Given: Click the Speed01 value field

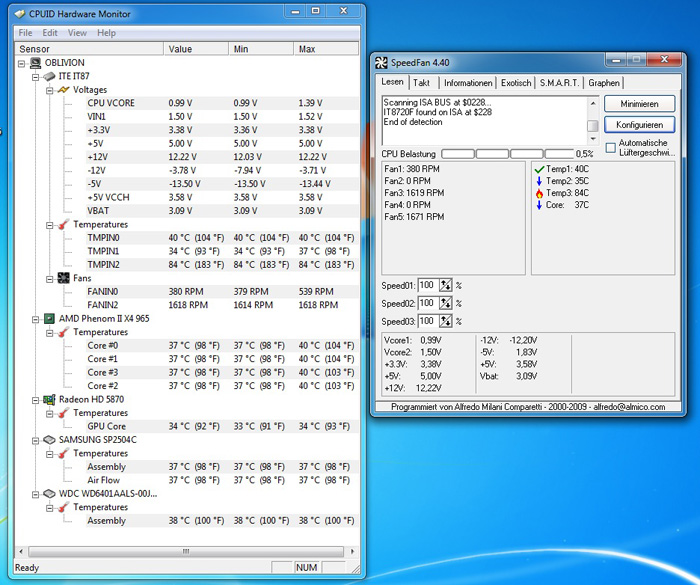Looking at the screenshot, I should pos(428,285).
